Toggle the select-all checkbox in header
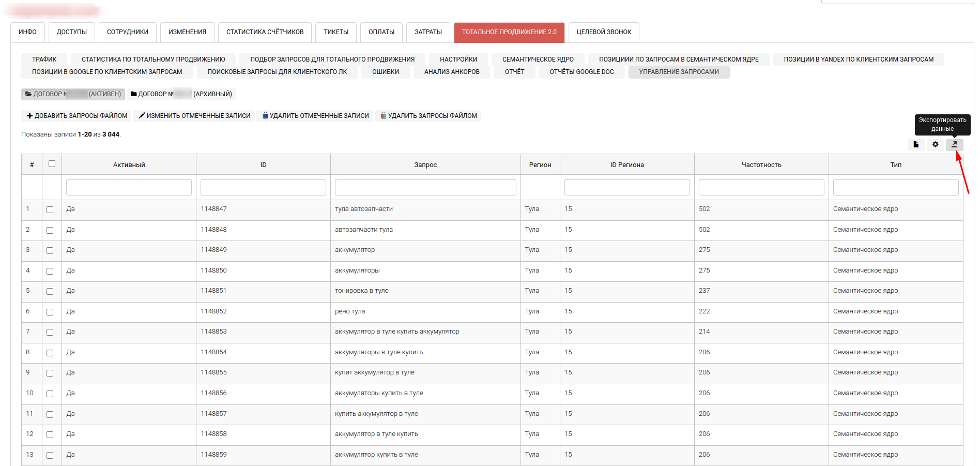 coord(52,164)
